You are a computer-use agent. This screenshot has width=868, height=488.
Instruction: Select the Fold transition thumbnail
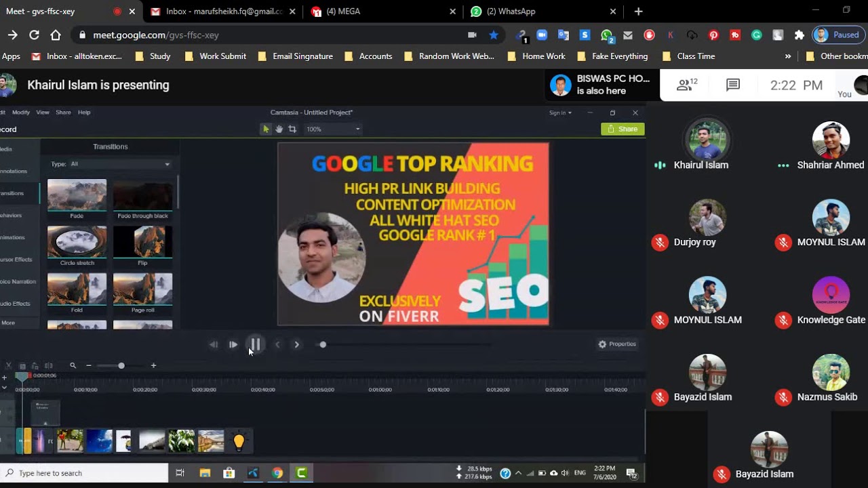point(77,289)
